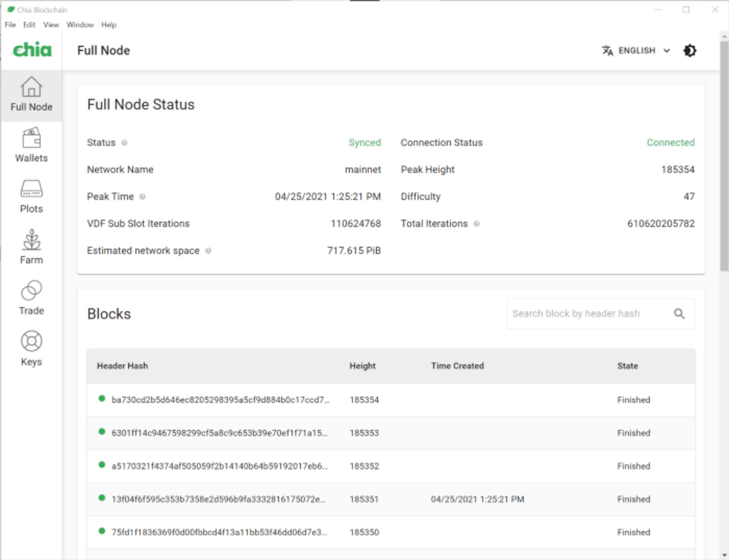The height and width of the screenshot is (560, 729).
Task: Open the File menu
Action: coord(10,25)
